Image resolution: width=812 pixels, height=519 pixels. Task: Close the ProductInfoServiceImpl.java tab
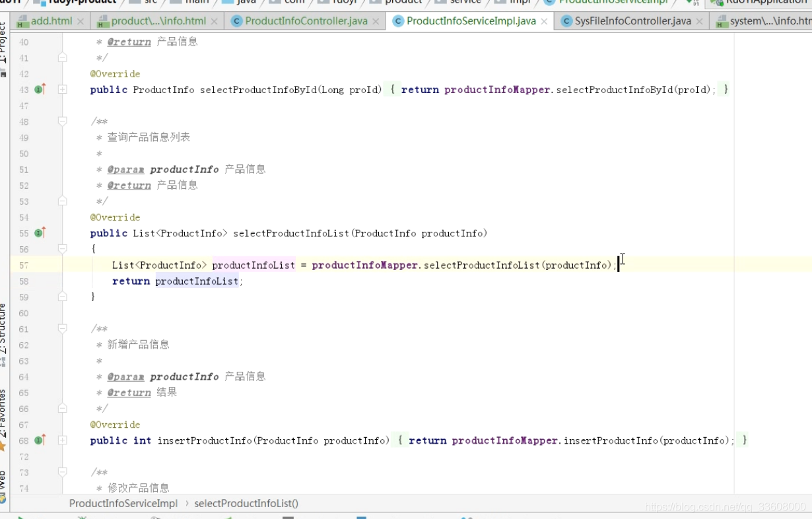(x=544, y=21)
